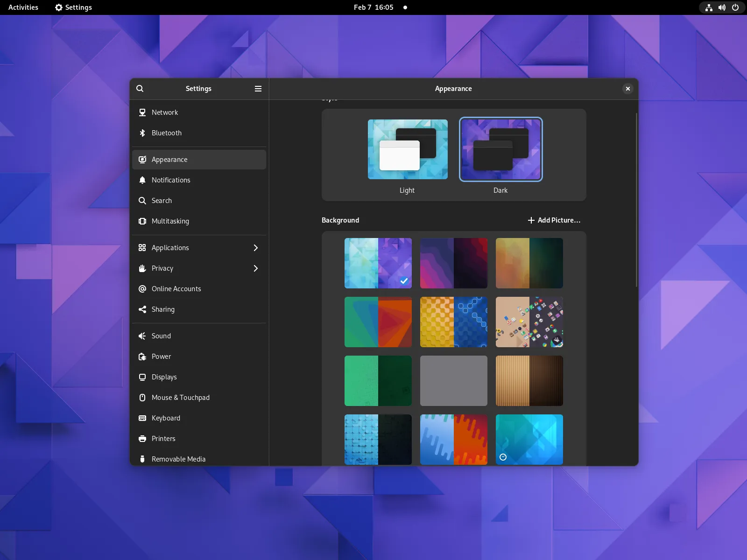The width and height of the screenshot is (747, 560).
Task: Choose the checked blue-purple triangle wallpaper
Action: tap(378, 263)
